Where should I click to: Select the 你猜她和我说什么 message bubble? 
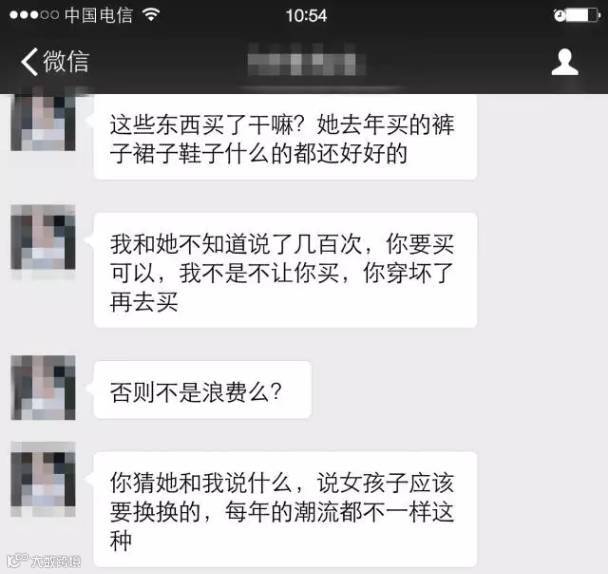click(x=285, y=509)
